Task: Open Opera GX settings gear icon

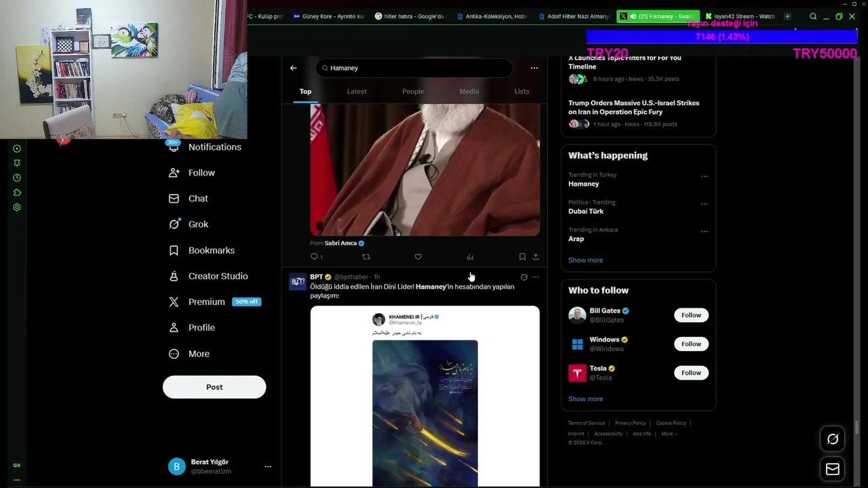Action: pyautogui.click(x=17, y=207)
